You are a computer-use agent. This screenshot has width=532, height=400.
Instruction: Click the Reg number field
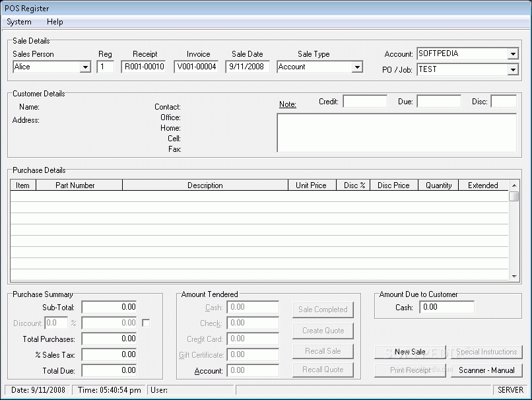coord(105,67)
